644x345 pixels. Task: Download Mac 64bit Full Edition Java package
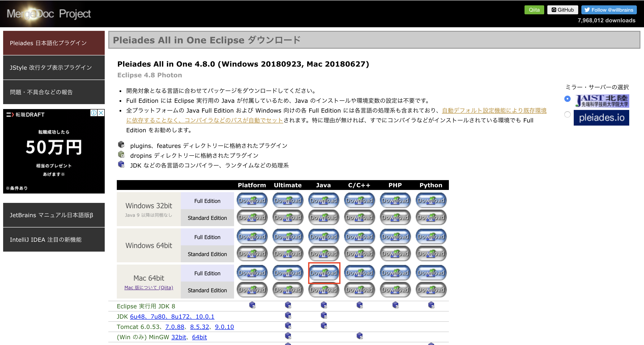[x=324, y=273]
